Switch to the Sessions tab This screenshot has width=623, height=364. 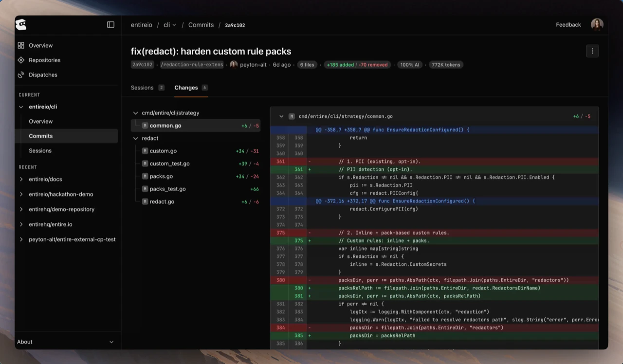point(147,88)
